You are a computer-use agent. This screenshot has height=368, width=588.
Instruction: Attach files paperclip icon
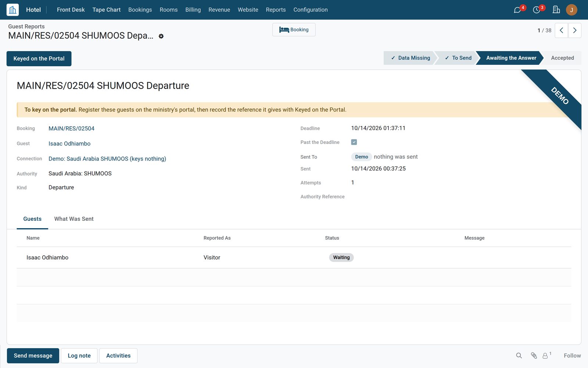coord(534,355)
